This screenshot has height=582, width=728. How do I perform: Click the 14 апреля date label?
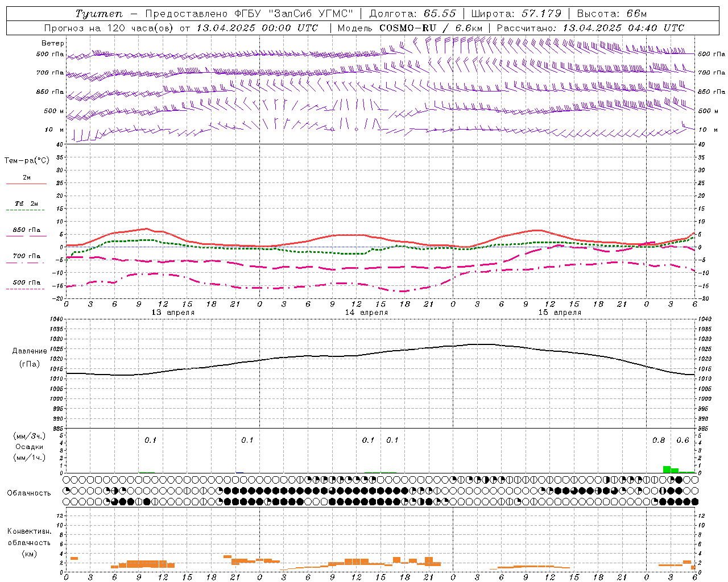(366, 313)
